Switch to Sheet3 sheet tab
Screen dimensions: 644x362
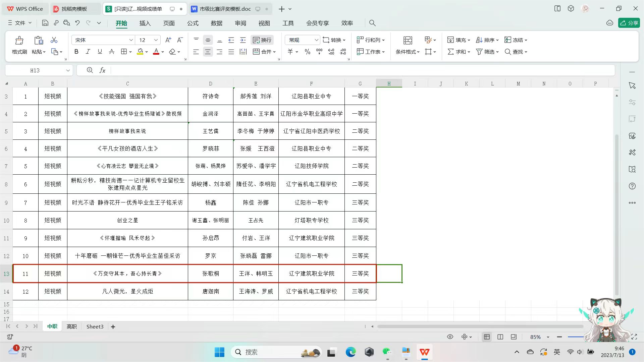click(x=95, y=326)
